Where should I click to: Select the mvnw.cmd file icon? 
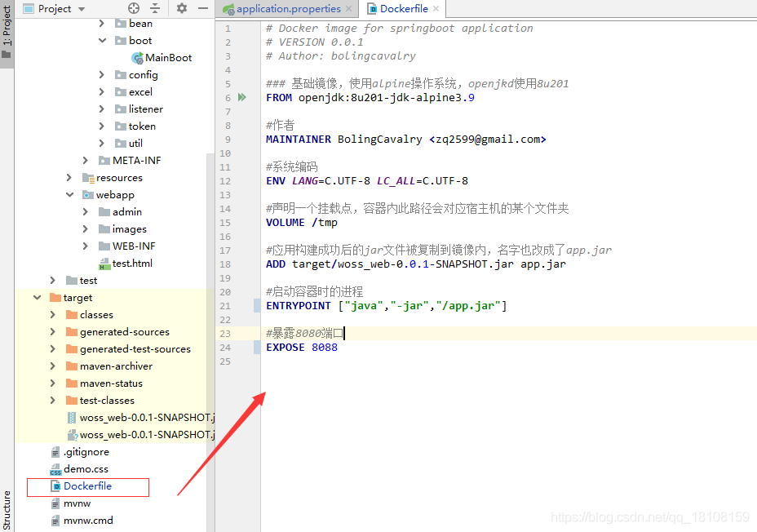coord(55,521)
